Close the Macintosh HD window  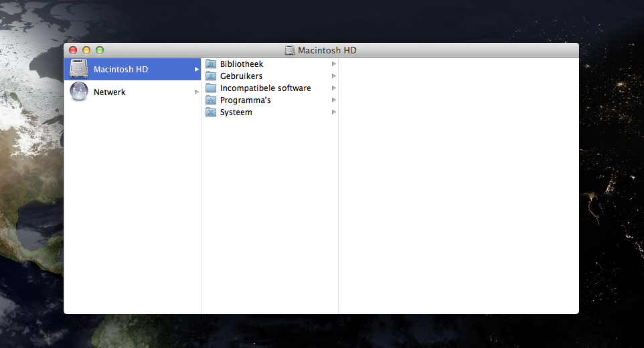pos(73,50)
